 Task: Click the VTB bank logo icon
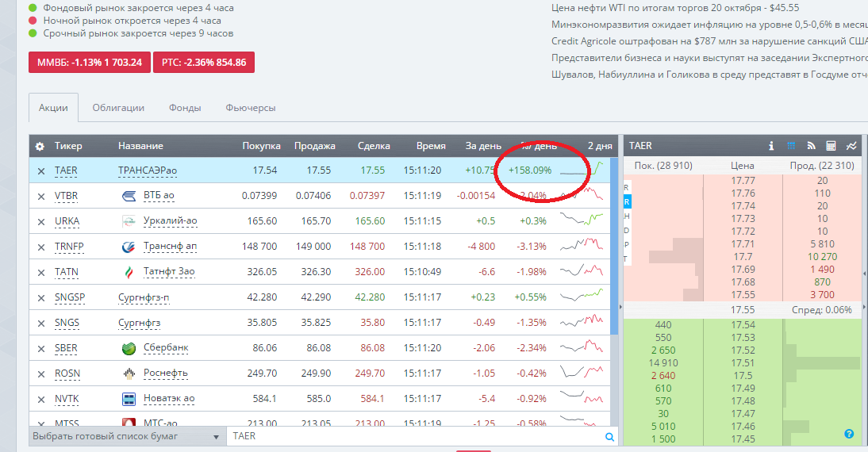[129, 196]
